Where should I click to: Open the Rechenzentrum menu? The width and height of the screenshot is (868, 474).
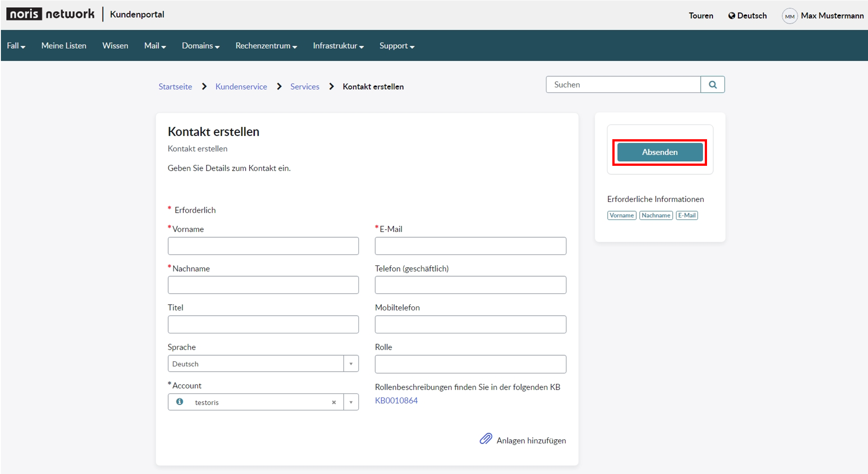(266, 46)
